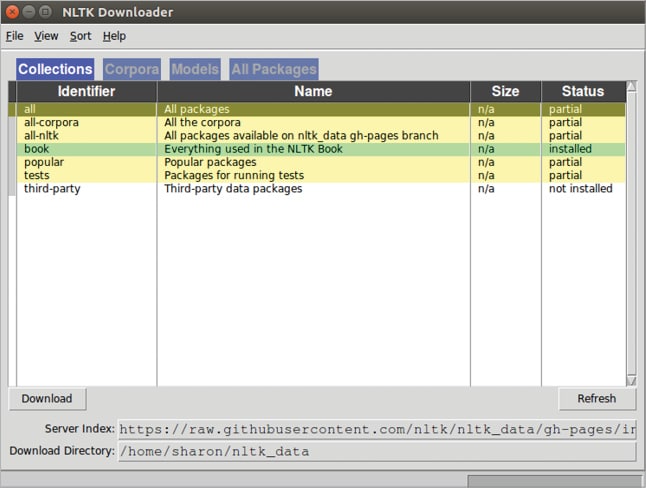
Task: Click the n/a size of third-party
Action: click(x=486, y=188)
